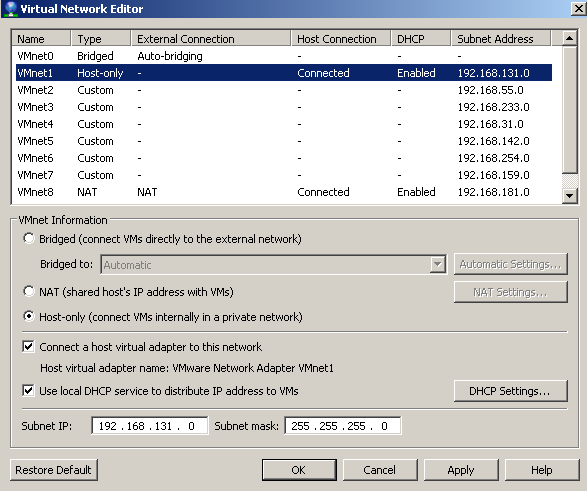Confirm with the OK button
Viewport: 587px width, 491px height.
(x=299, y=470)
